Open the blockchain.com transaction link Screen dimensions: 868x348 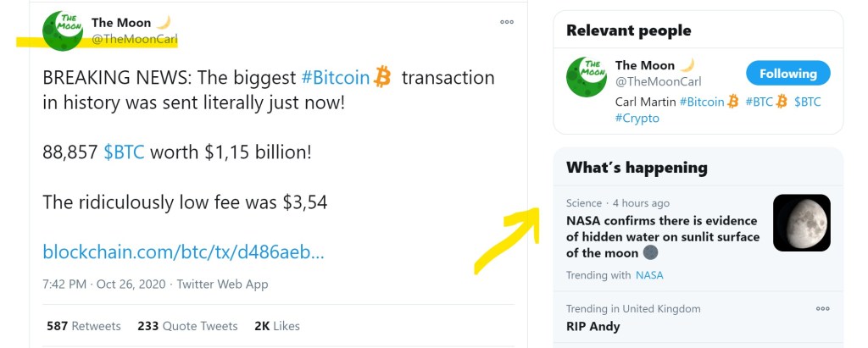pyautogui.click(x=183, y=251)
